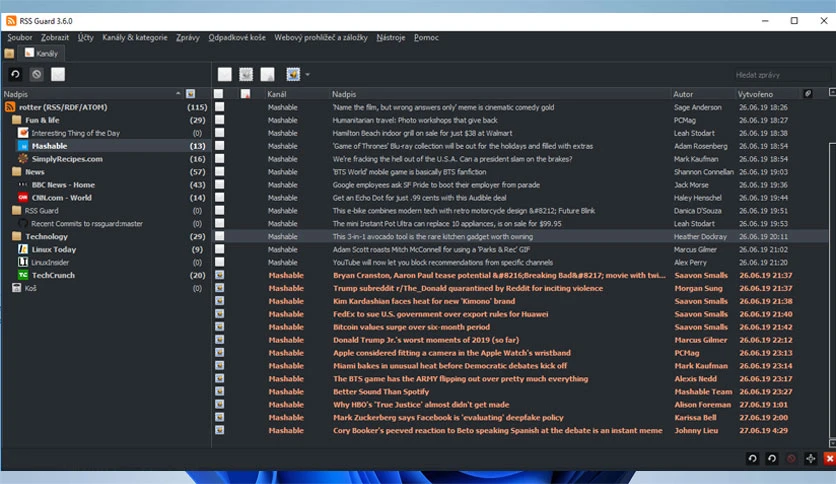
Task: Open the Odpadkové koše menu
Action: (x=237, y=37)
